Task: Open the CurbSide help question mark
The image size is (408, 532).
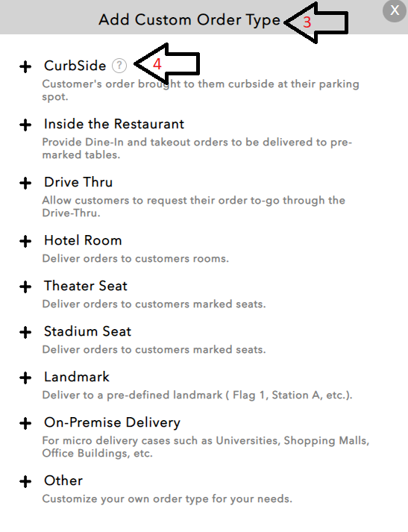Action: (x=119, y=66)
